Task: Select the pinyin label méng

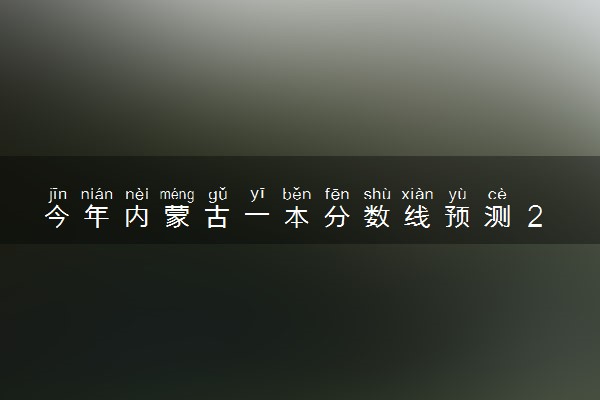Action: (x=177, y=195)
